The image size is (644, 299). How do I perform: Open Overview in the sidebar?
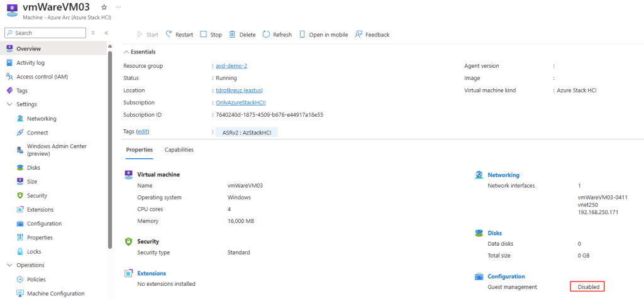tap(53, 48)
